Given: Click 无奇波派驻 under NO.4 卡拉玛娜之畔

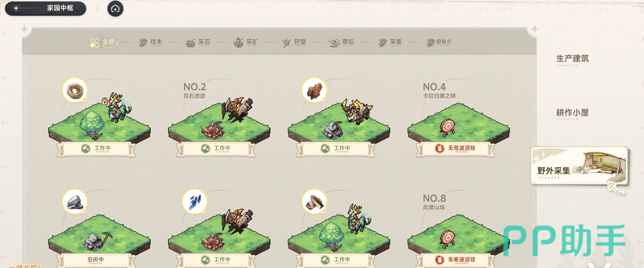Looking at the screenshot, I should pyautogui.click(x=455, y=149).
